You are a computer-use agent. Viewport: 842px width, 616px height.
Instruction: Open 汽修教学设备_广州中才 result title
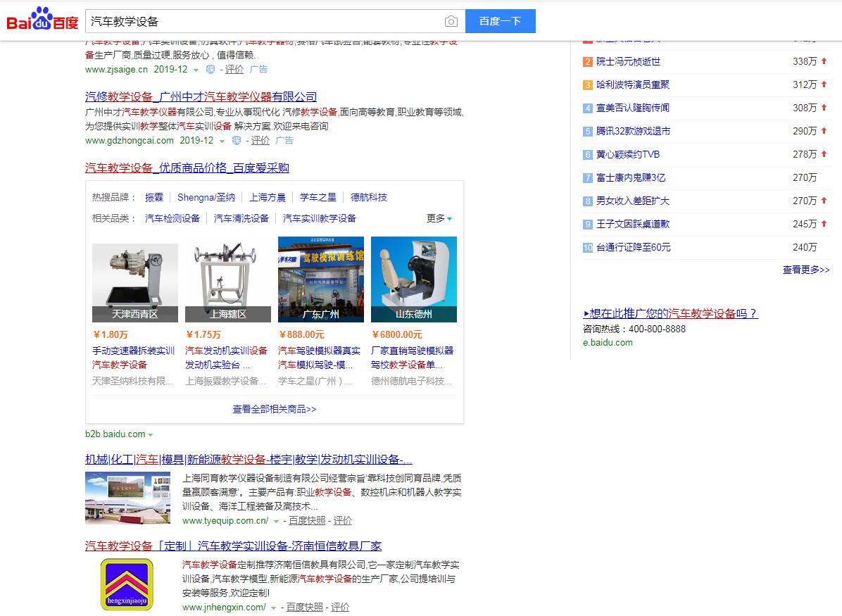click(201, 96)
